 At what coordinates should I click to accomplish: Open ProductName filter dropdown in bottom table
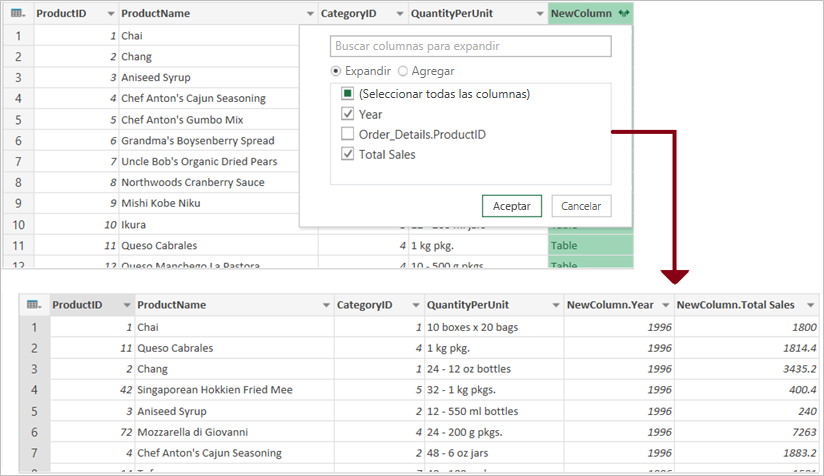[x=326, y=305]
